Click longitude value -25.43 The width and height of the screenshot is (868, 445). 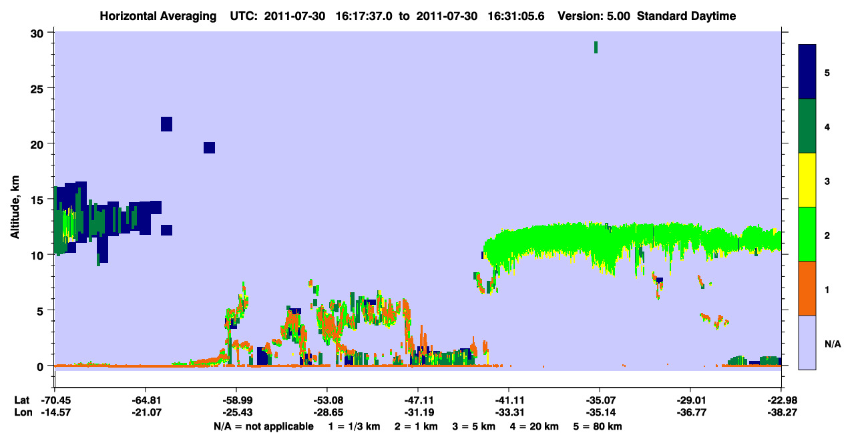236,413
